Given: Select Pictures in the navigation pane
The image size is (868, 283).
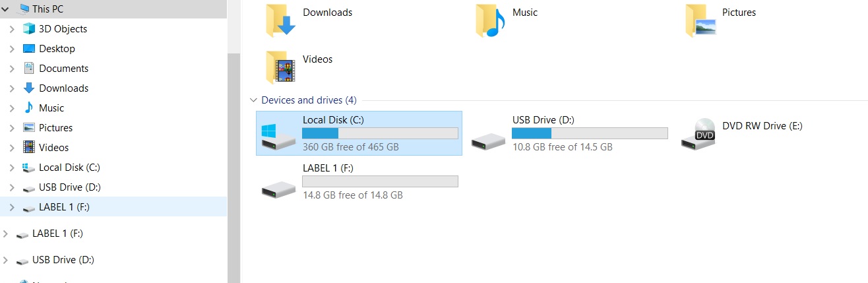Looking at the screenshot, I should point(55,128).
